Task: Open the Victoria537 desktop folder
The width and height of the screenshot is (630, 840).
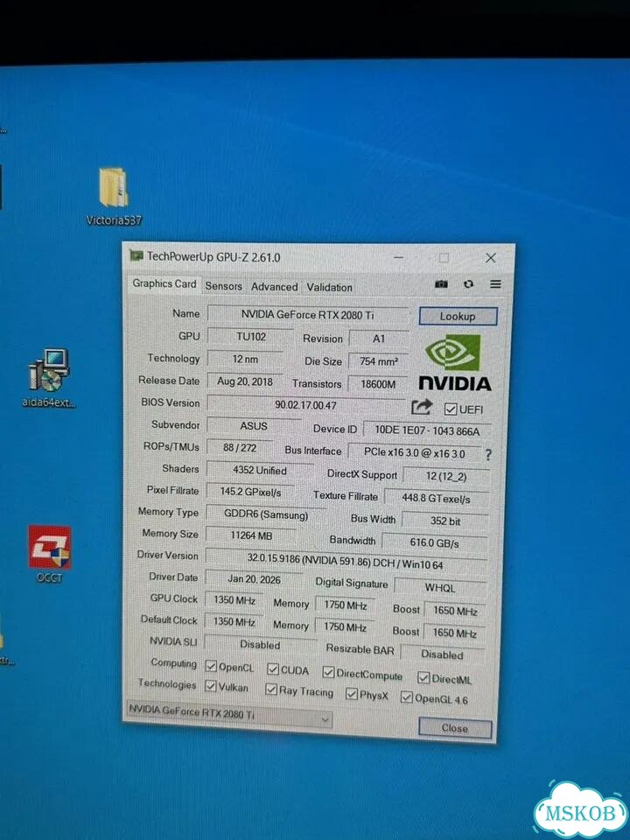Action: pyautogui.click(x=114, y=195)
